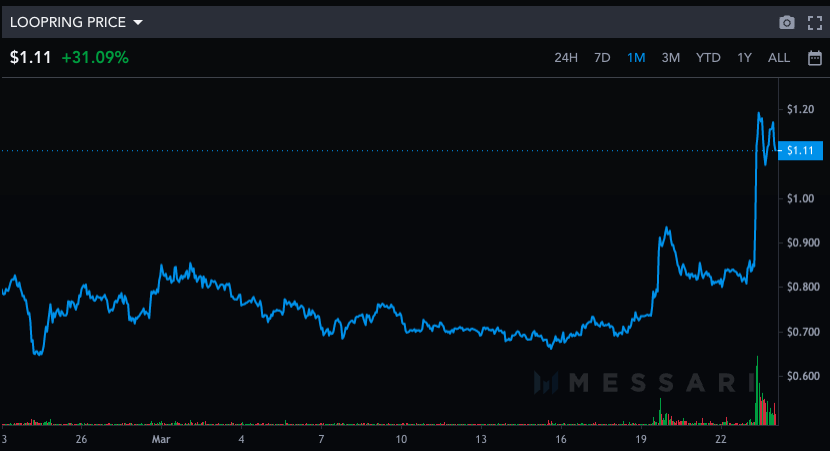
Task: Show ALL price history
Action: (779, 58)
